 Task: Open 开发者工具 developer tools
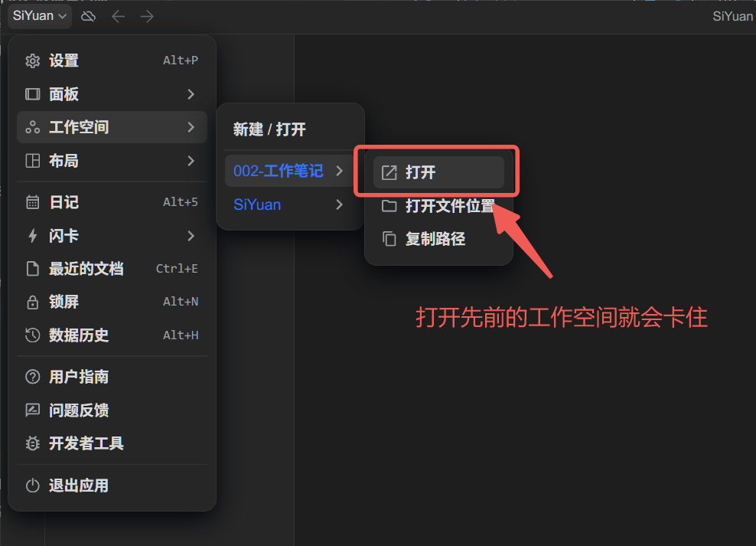[112, 443]
